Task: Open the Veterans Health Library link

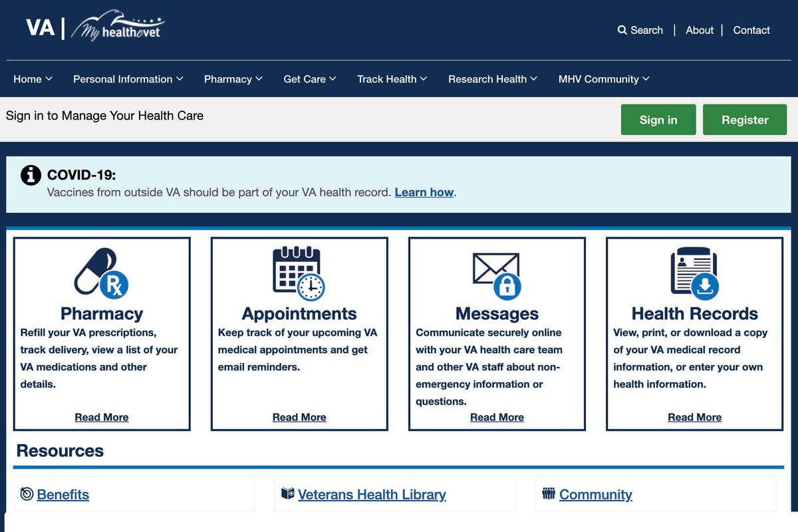Action: [x=372, y=495]
